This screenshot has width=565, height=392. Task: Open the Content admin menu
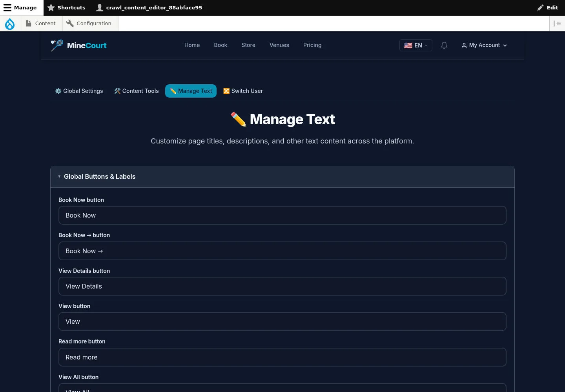click(x=41, y=24)
